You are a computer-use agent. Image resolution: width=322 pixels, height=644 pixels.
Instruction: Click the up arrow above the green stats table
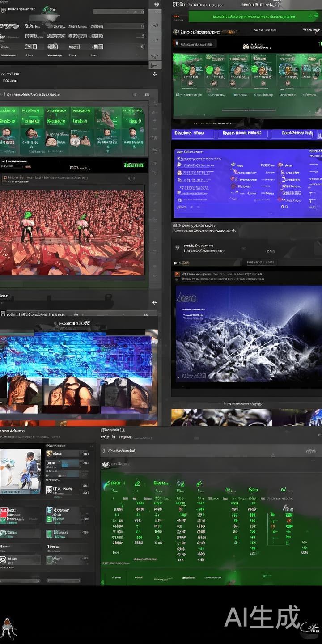tap(273, 455)
